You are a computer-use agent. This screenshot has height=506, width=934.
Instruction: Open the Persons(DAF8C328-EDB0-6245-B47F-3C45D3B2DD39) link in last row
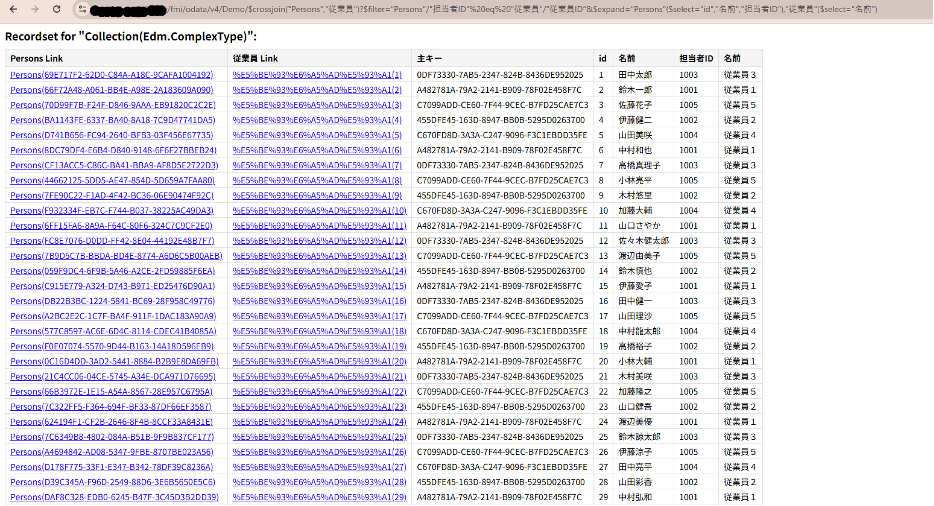[x=114, y=497]
